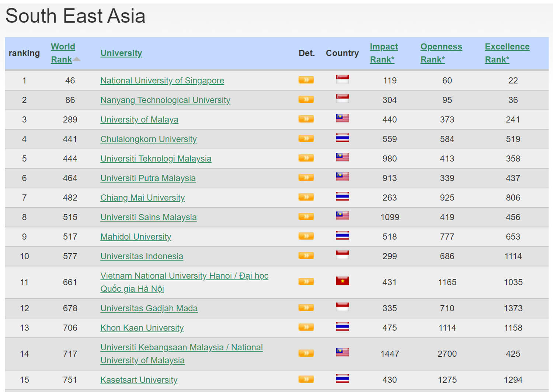Screen dimensions: 553x392
Task: Open details icon for Universiti Sains Malaysia
Action: [x=306, y=217]
